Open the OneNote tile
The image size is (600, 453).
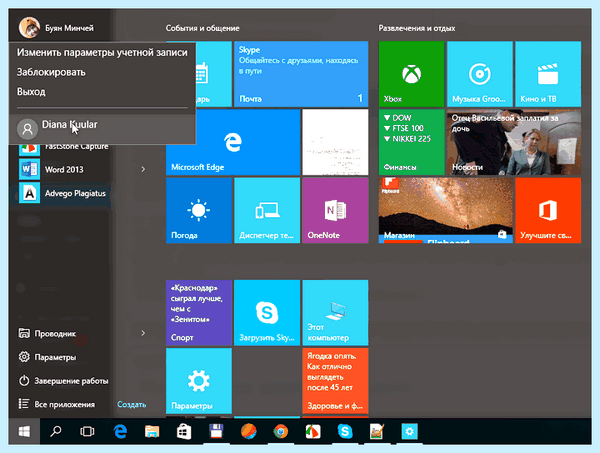coord(335,210)
